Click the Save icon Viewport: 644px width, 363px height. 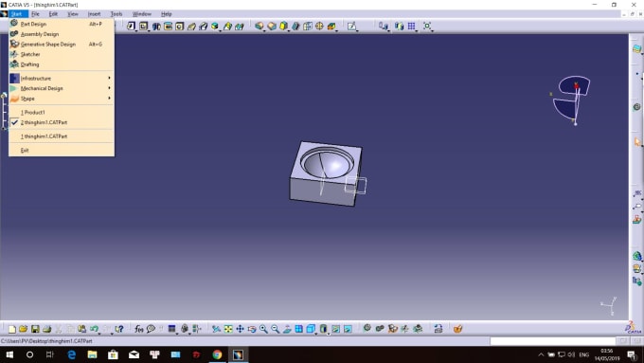pos(35,329)
